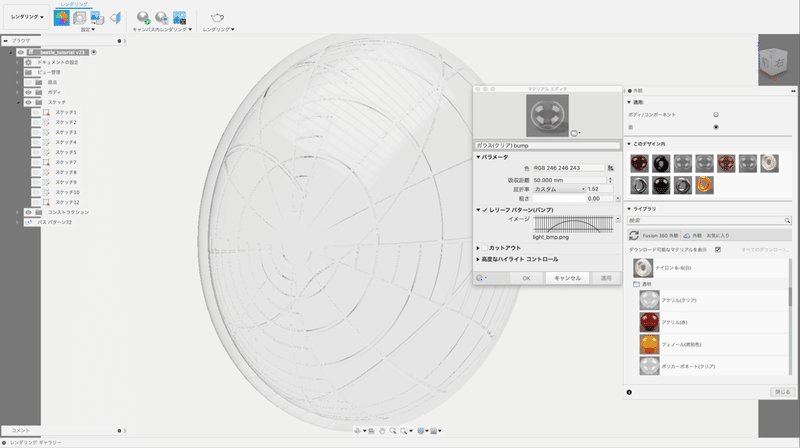Enable the Cutout checkbox

(x=485, y=248)
